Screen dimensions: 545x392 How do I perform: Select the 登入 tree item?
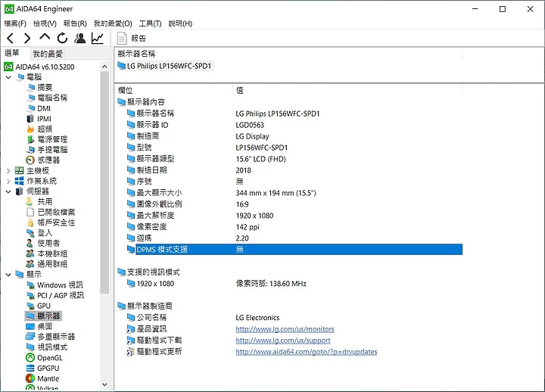click(x=39, y=233)
